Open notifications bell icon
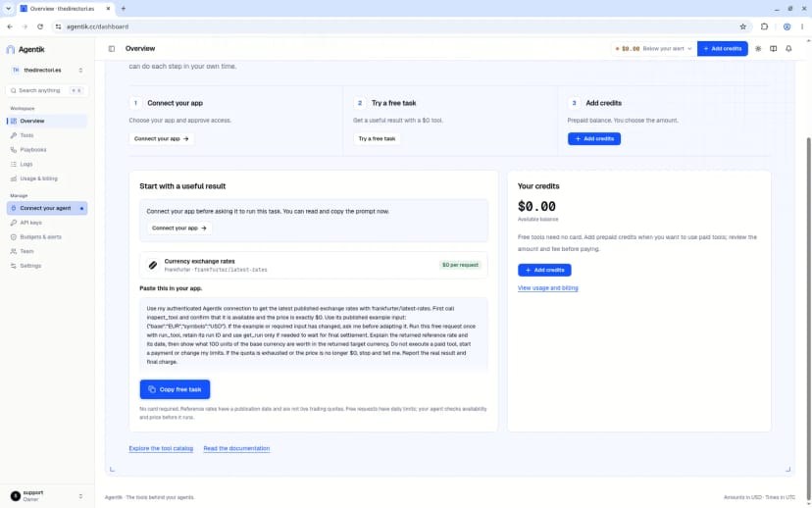Image resolution: width=812 pixels, height=508 pixels. tap(788, 49)
